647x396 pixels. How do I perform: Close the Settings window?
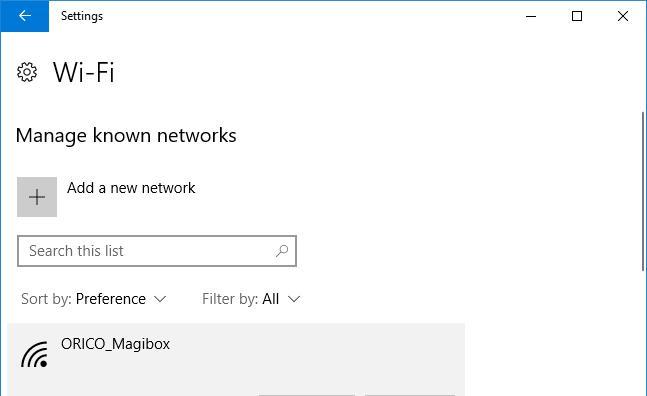(x=623, y=16)
